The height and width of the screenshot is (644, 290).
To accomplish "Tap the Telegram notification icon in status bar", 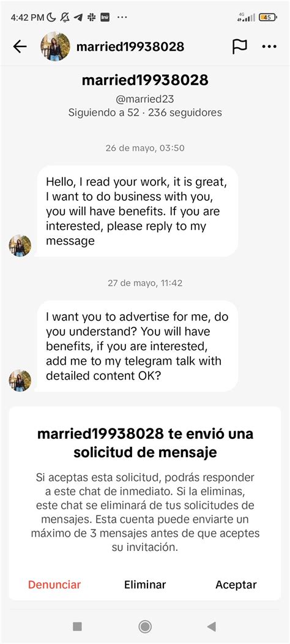I will 78,17.
